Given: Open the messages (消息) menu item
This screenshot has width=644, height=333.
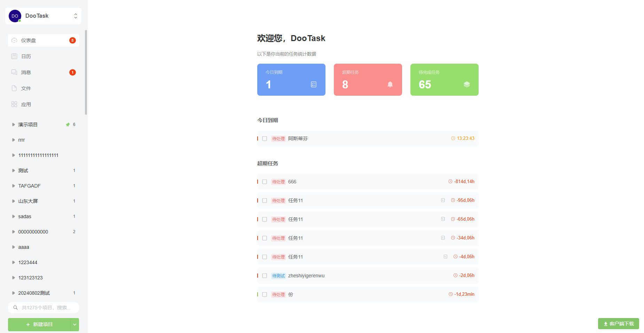Looking at the screenshot, I should pos(44,72).
